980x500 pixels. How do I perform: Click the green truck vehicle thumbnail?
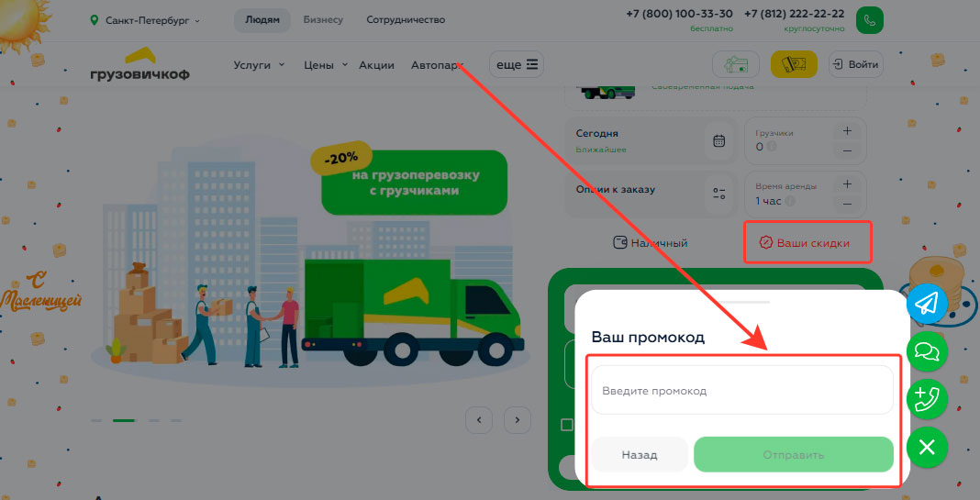click(607, 92)
